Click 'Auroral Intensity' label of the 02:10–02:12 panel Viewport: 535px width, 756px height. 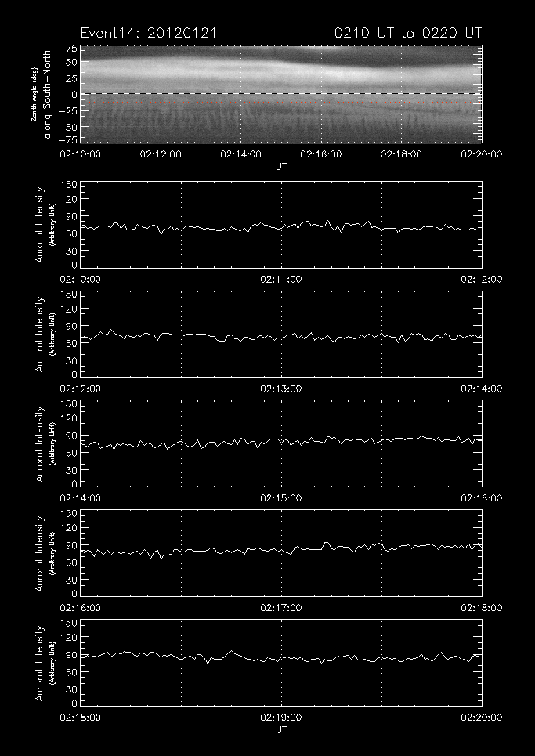coord(39,225)
